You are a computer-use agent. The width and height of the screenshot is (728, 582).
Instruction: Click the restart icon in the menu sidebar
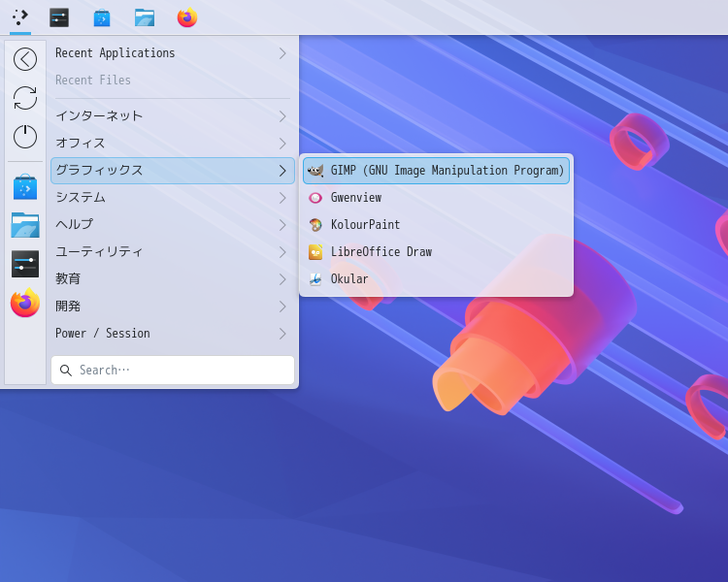(x=25, y=98)
